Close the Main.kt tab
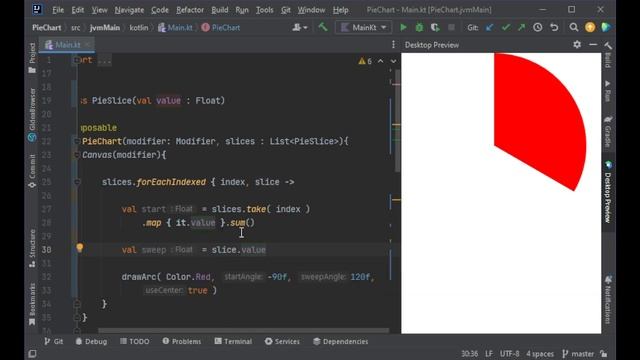 pyautogui.click(x=87, y=44)
